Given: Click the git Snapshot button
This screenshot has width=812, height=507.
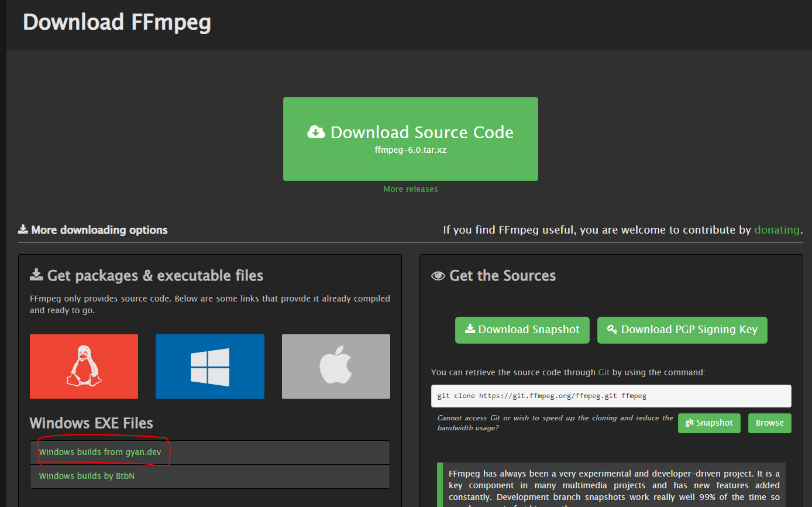Looking at the screenshot, I should [x=709, y=423].
